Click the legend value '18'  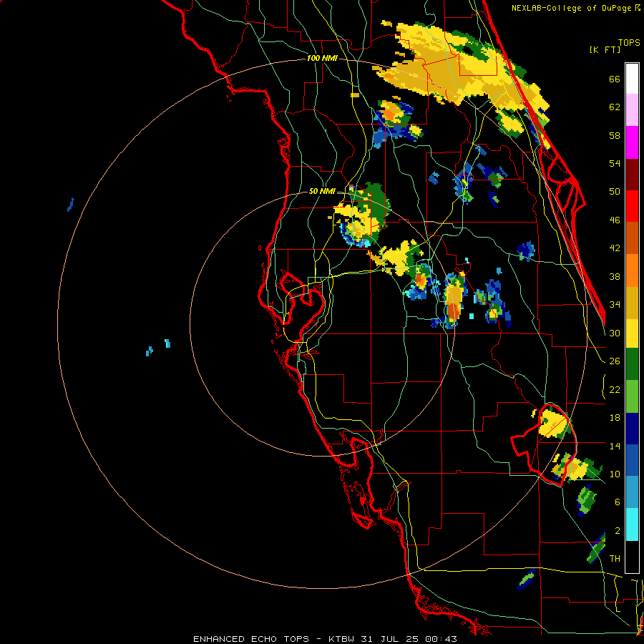click(615, 418)
